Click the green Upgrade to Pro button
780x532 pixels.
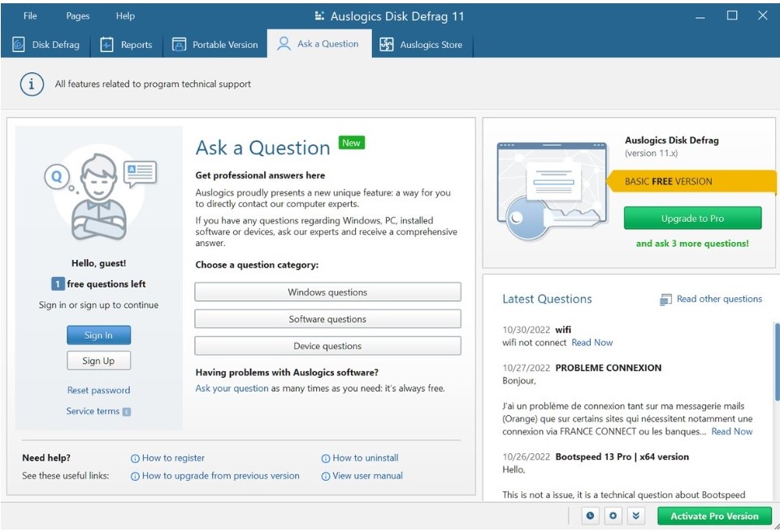tap(692, 218)
